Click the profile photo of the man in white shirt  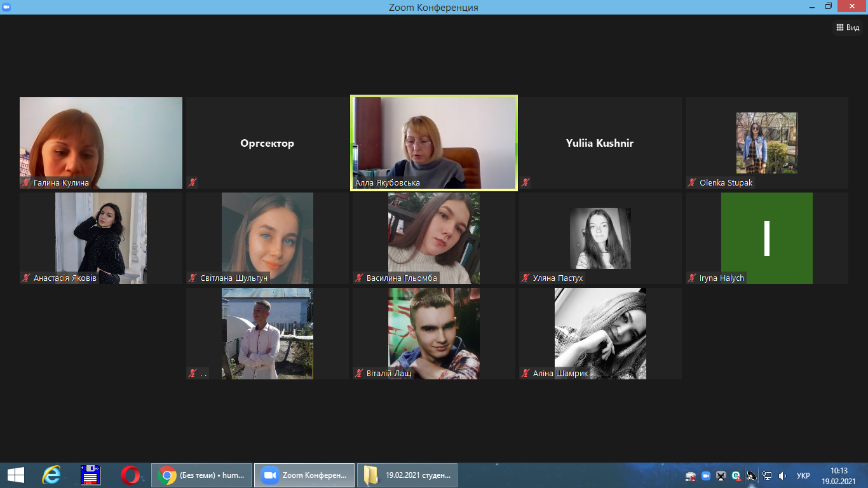pyautogui.click(x=268, y=334)
